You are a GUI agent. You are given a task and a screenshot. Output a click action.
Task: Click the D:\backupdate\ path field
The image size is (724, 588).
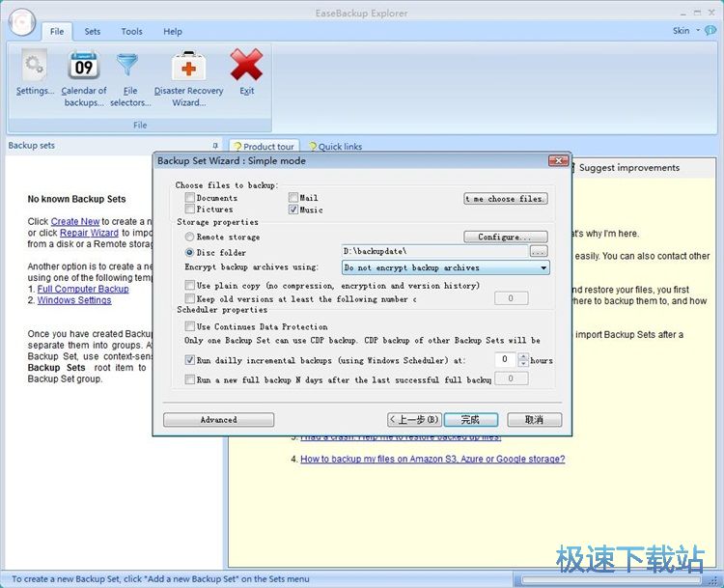pyautogui.click(x=434, y=251)
